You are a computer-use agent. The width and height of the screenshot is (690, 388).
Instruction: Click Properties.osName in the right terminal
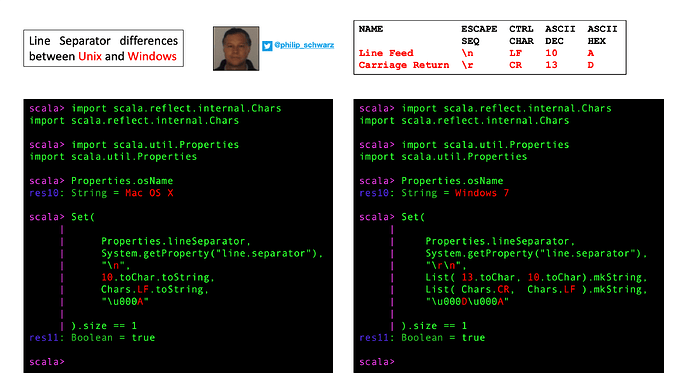pyautogui.click(x=452, y=181)
